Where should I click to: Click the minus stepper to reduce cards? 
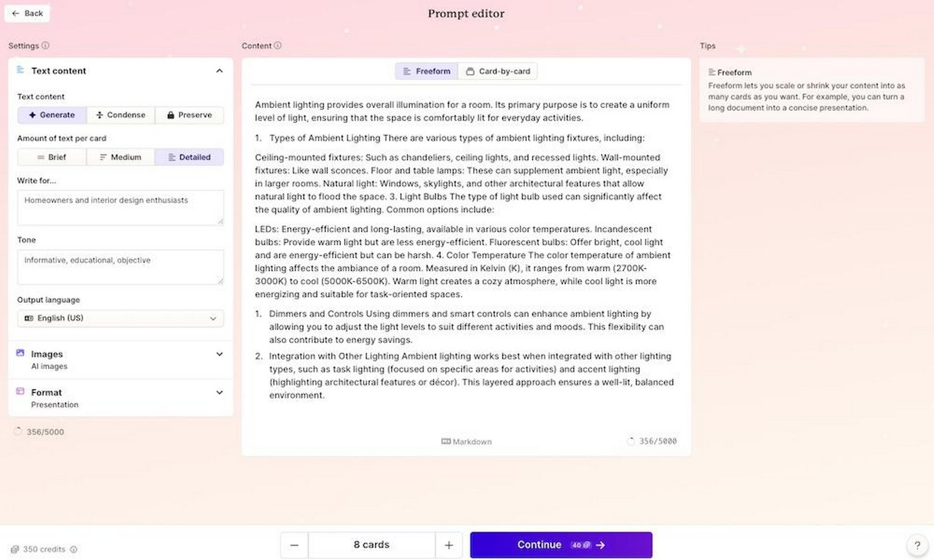tap(294, 545)
